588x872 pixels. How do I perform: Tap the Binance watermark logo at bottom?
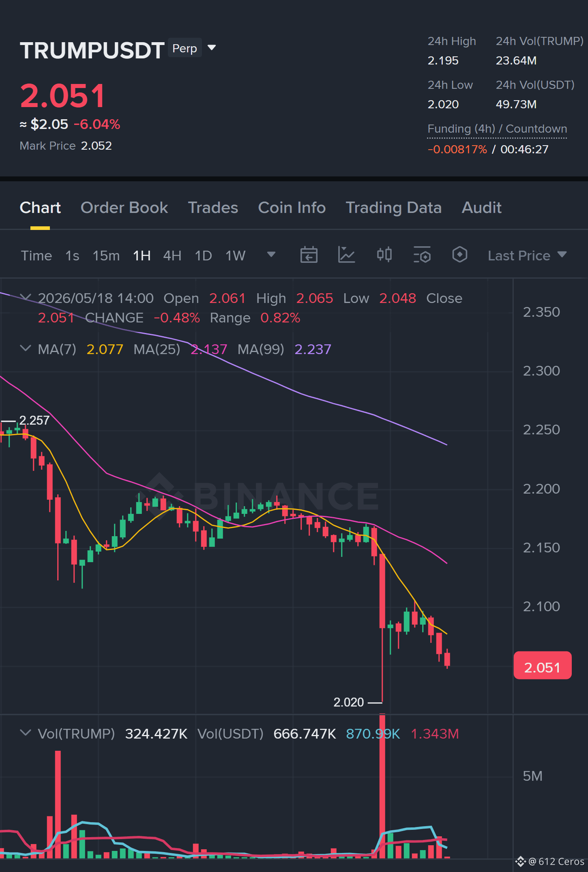coord(521,861)
